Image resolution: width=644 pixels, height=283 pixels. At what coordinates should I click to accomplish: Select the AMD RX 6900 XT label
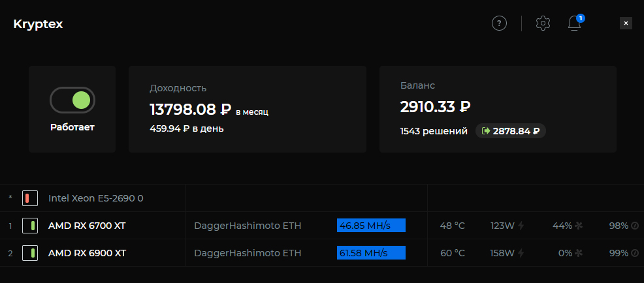pyautogui.click(x=87, y=253)
